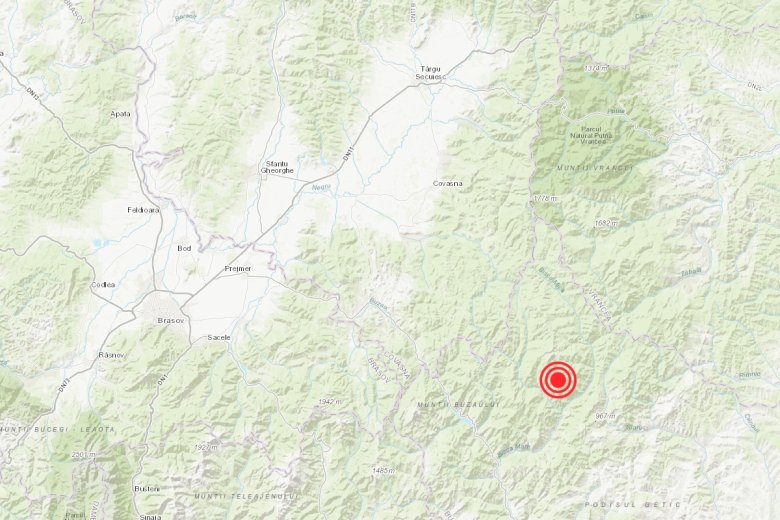Click the Brasov city label

pyautogui.click(x=171, y=321)
